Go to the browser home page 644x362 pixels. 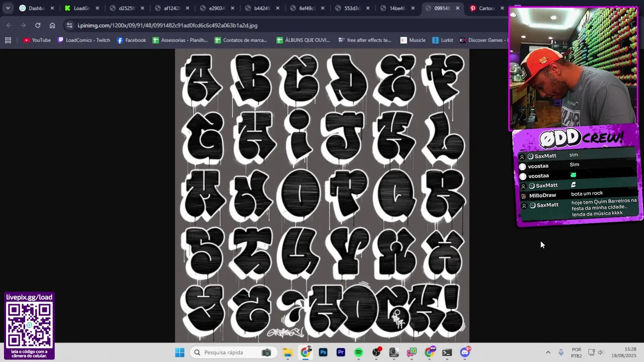[52, 25]
